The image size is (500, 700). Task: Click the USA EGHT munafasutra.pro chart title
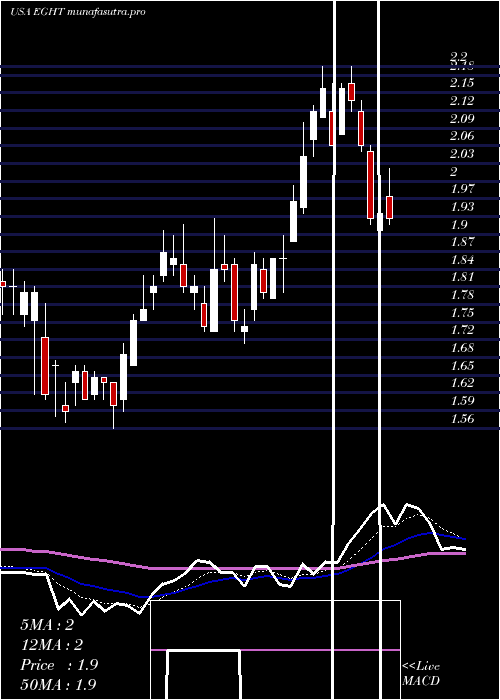click(78, 12)
